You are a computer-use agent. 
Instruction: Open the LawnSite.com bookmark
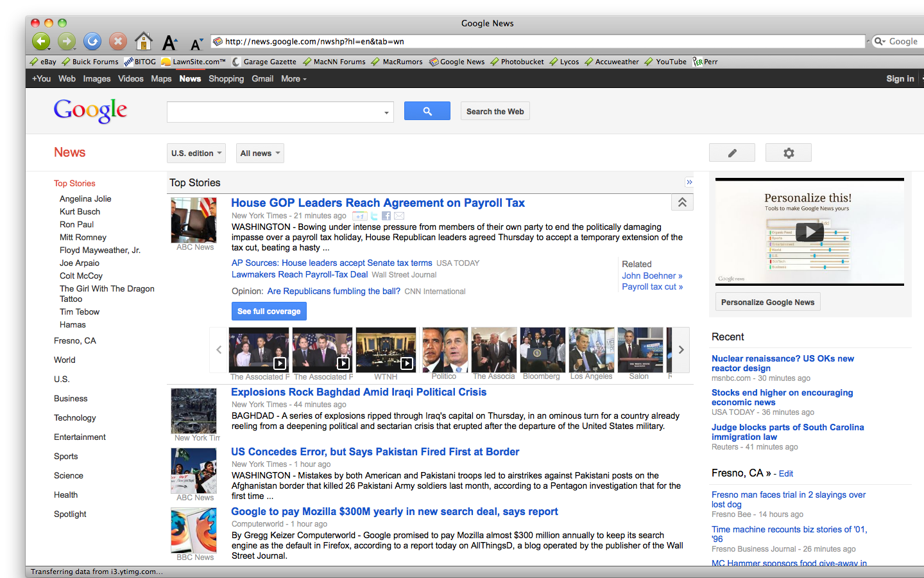tap(194, 62)
